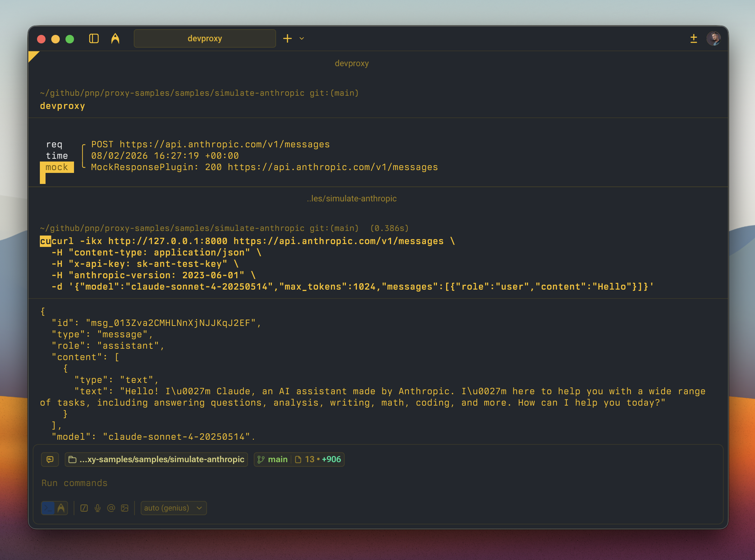
Task: Open the slash command menu icon
Action: 84,508
